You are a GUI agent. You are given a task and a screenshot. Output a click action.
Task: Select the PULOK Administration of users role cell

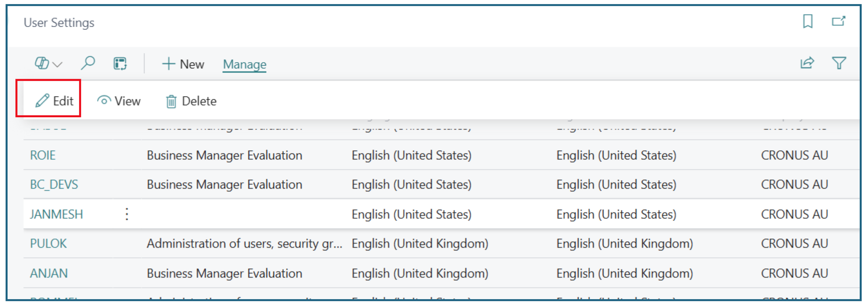coord(244,243)
